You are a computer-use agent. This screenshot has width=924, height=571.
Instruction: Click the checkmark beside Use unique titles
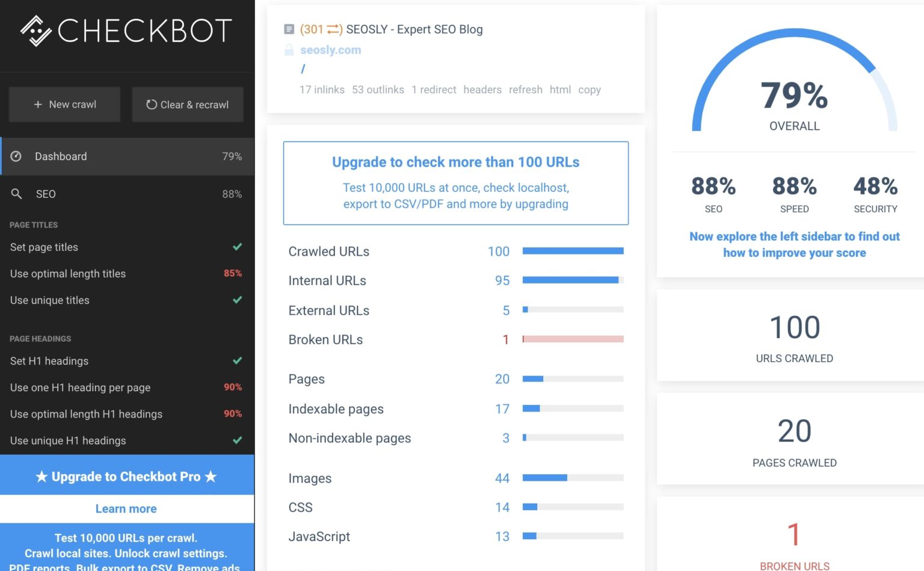tap(237, 300)
